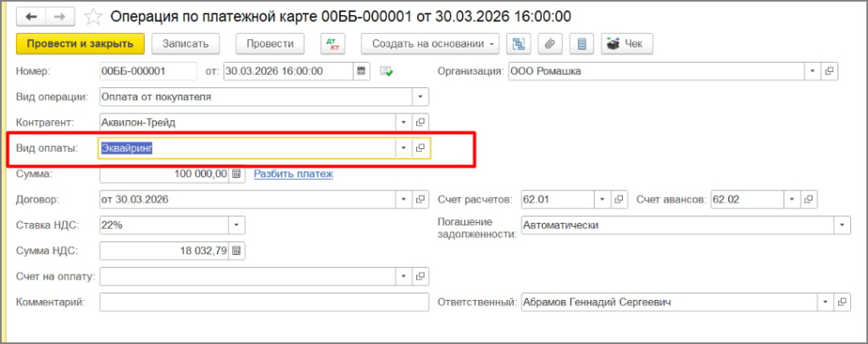Expand the Организация dropdown list
The width and height of the screenshot is (868, 344).
click(x=812, y=71)
